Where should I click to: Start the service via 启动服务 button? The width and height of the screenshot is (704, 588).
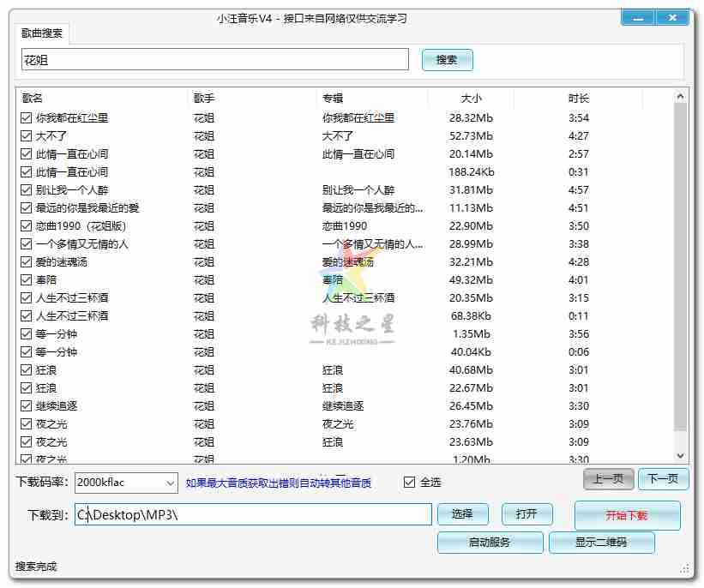pyautogui.click(x=490, y=543)
